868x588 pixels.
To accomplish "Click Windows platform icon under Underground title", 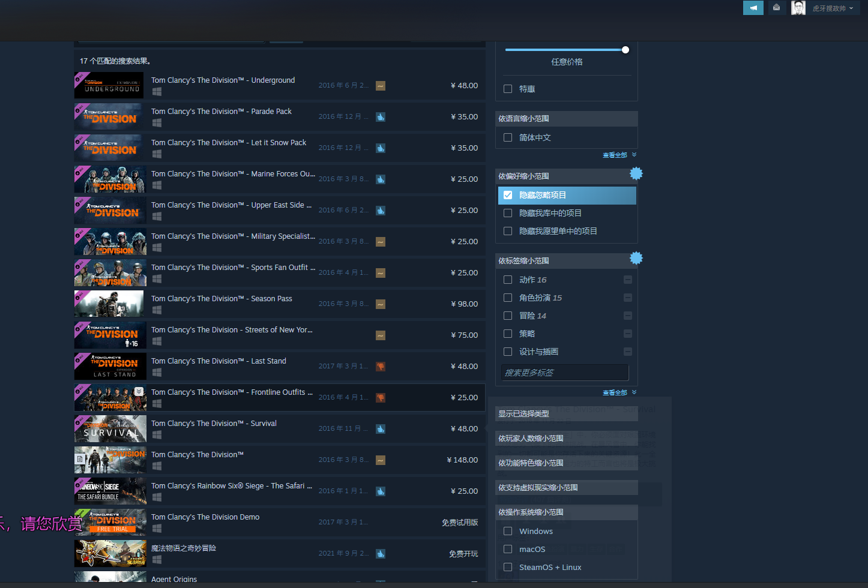I will 157,92.
